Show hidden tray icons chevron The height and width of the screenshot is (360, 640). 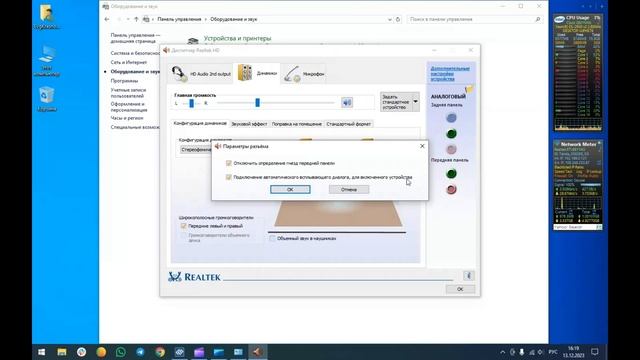[502, 352]
